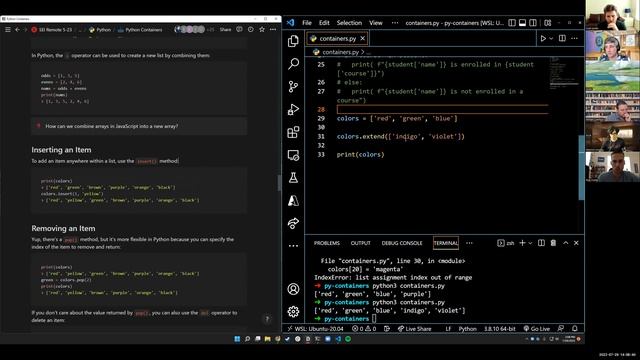Screen dimensions: 640x360
Task: Toggle secondary side bar layout button
Action: 533,23
